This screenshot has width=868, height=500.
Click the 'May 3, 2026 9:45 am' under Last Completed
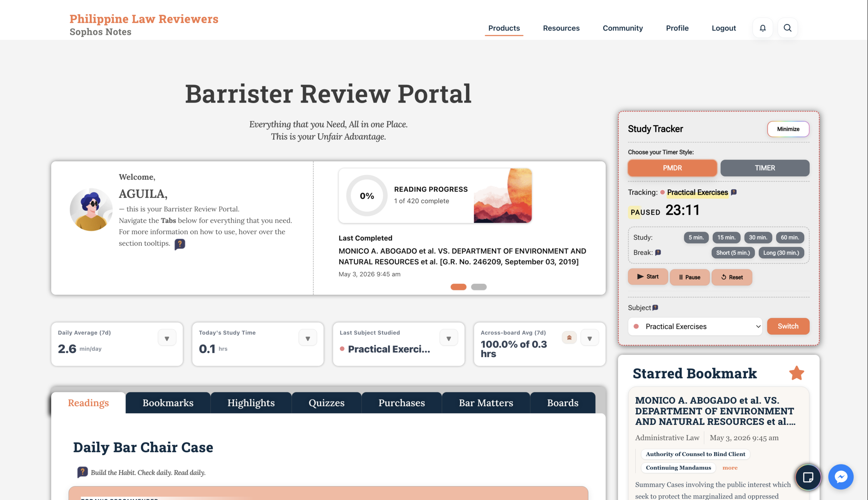(x=369, y=274)
